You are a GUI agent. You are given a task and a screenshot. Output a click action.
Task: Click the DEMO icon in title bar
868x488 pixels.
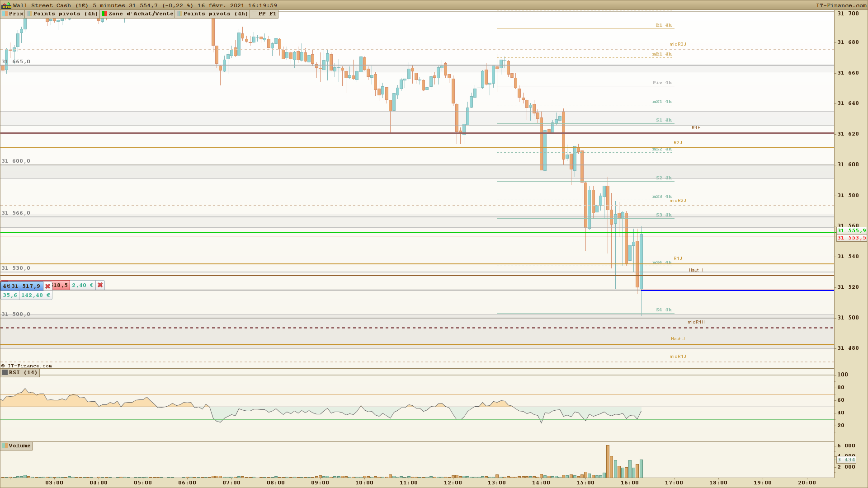coord(6,6)
